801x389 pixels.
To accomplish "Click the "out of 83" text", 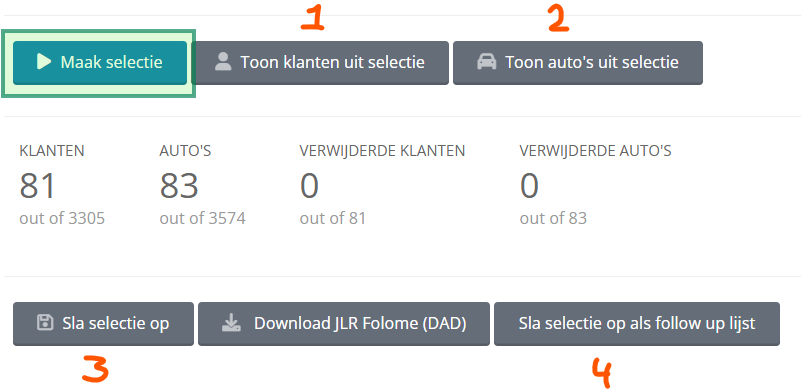I will coord(553,218).
